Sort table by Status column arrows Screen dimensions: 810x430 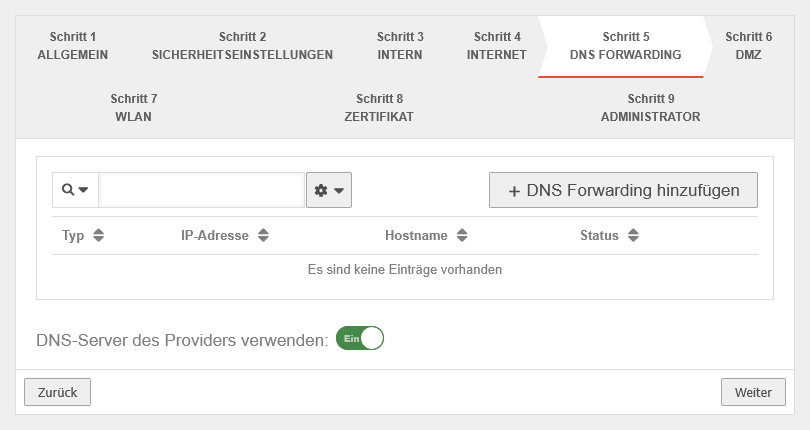(633, 236)
